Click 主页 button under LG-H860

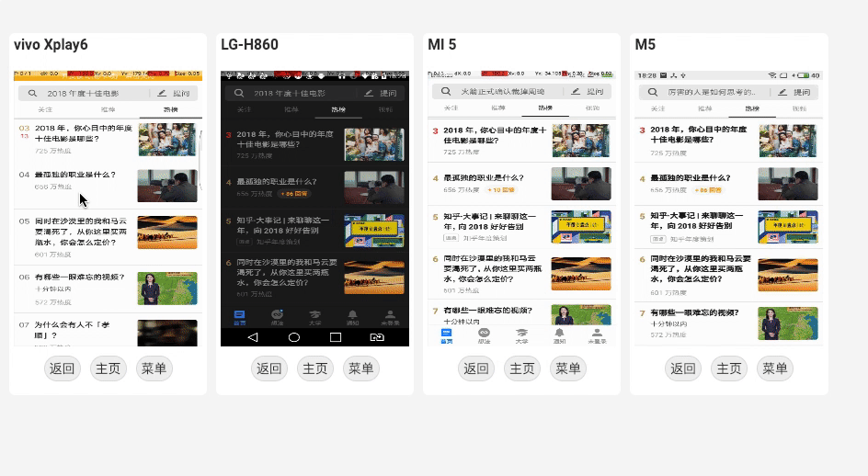[x=315, y=368]
